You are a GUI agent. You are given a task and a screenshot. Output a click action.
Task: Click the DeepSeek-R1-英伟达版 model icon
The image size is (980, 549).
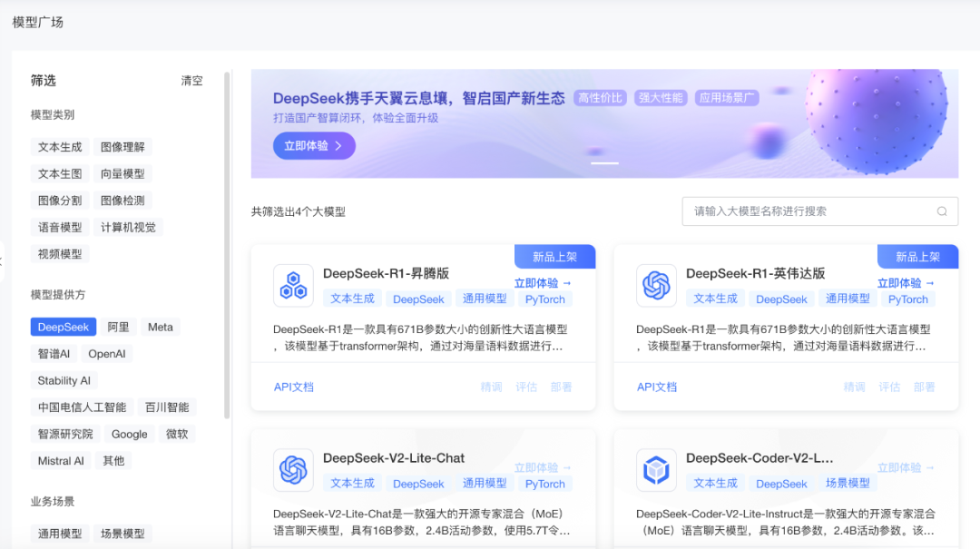[656, 286]
